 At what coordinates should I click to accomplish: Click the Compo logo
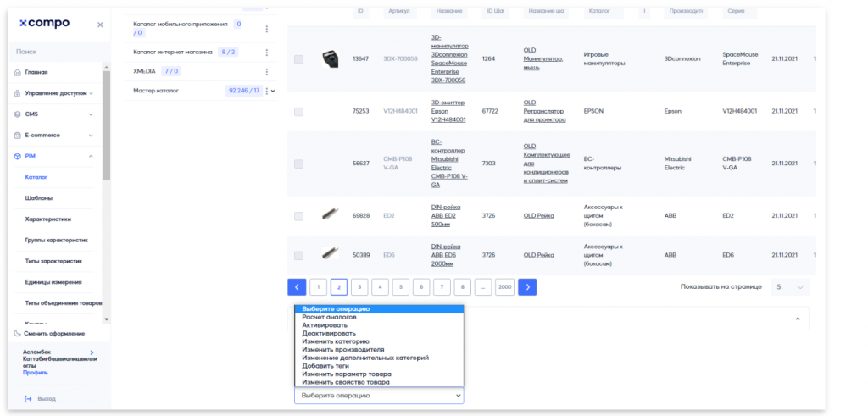[44, 23]
